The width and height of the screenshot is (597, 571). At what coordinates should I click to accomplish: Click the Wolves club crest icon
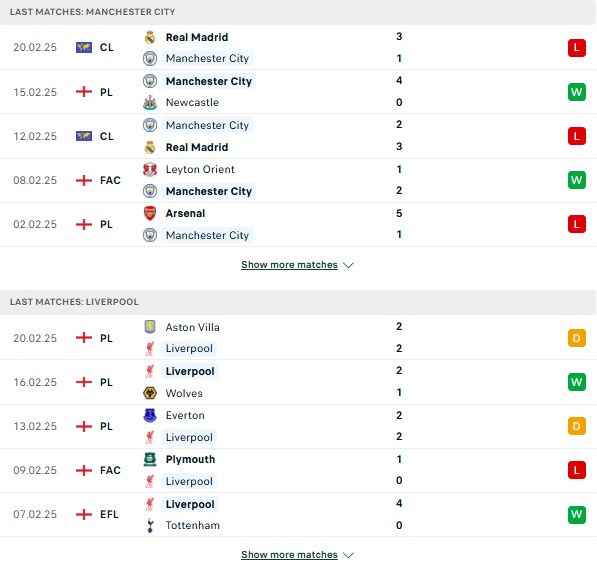point(150,393)
